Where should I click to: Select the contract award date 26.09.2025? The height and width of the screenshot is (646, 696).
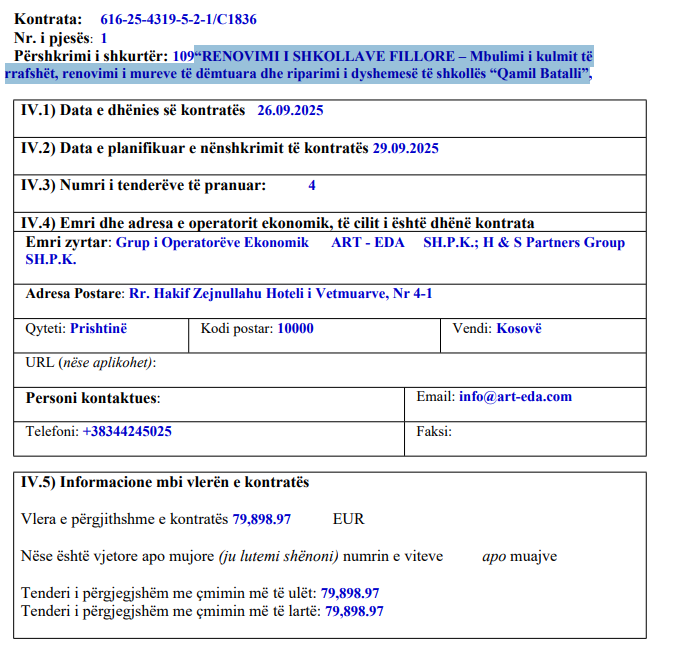[x=290, y=111]
